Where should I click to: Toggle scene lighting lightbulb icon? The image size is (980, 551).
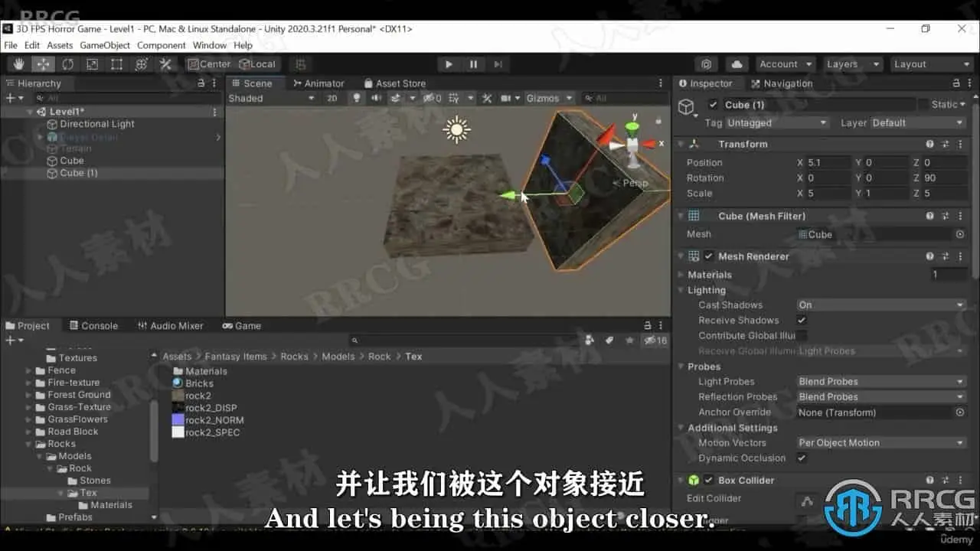point(357,98)
